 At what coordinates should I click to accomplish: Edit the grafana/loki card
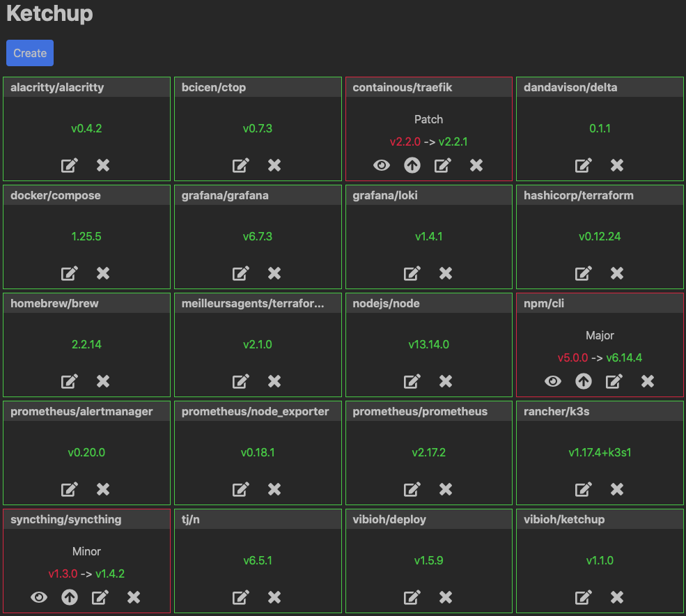(x=412, y=274)
